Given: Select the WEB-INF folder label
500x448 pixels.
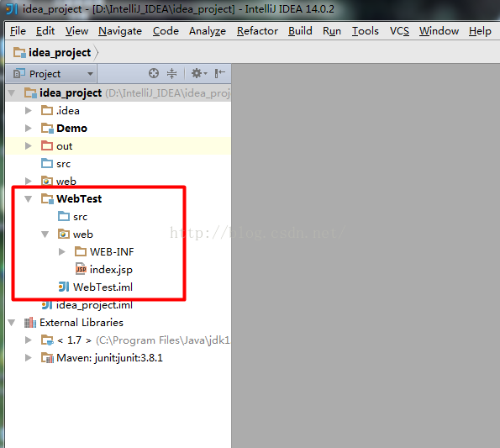Looking at the screenshot, I should click(x=112, y=252).
